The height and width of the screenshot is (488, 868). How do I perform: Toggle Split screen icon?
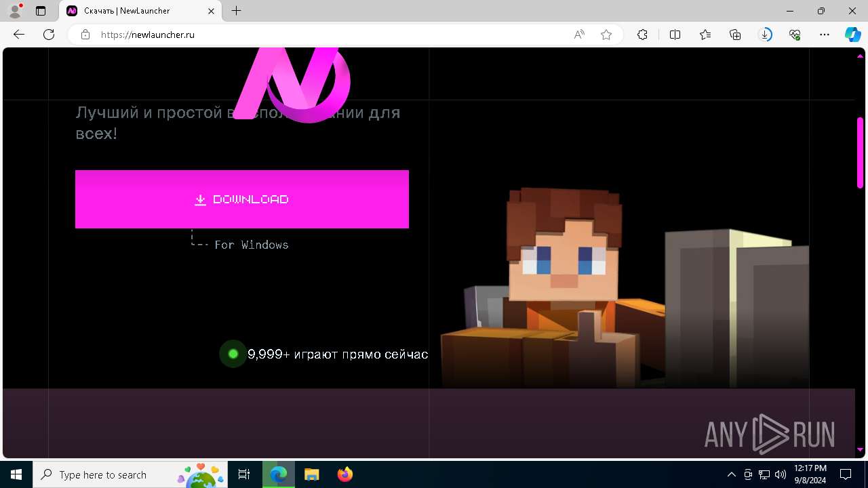[x=675, y=35]
